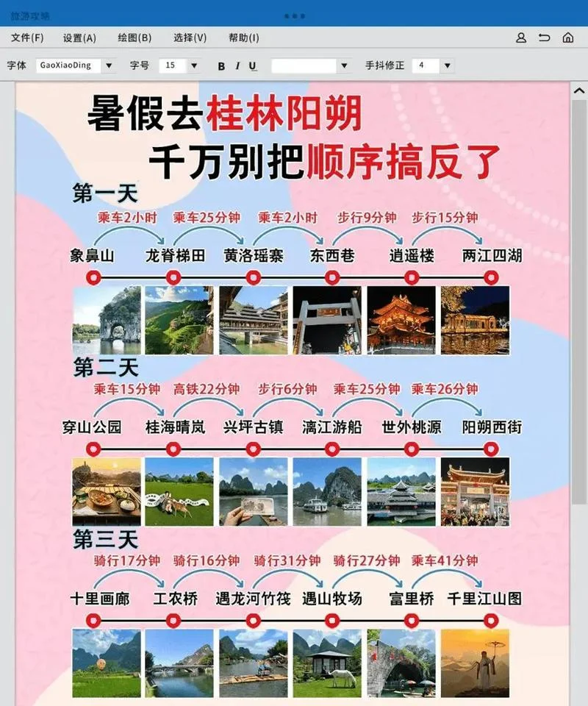Toggle italic formatting (I)
Screen dimensions: 588x706
(237, 66)
